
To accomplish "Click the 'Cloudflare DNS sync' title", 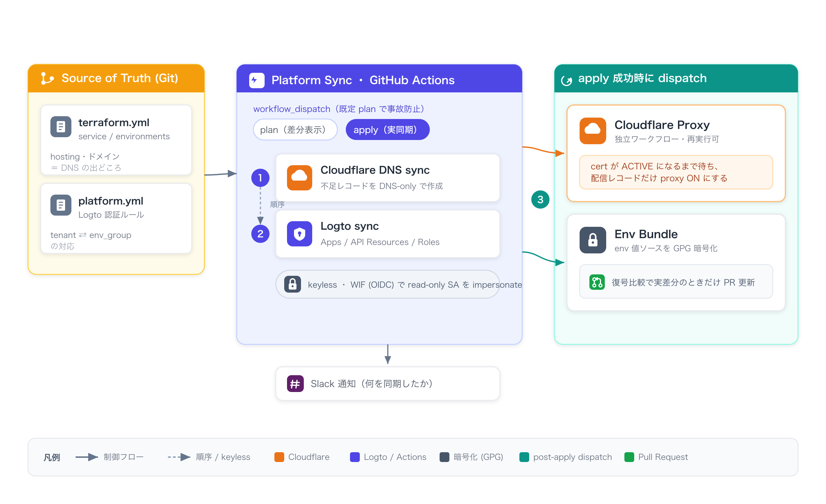I will point(375,170).
